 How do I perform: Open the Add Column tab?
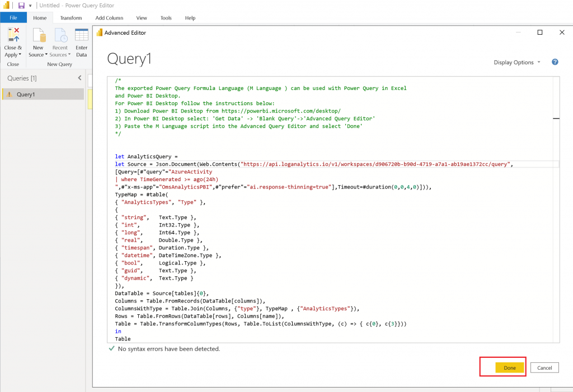pyautogui.click(x=109, y=18)
